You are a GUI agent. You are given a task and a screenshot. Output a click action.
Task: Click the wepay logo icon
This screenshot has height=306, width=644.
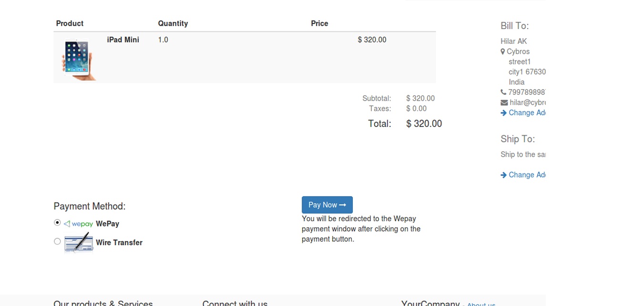point(79,224)
